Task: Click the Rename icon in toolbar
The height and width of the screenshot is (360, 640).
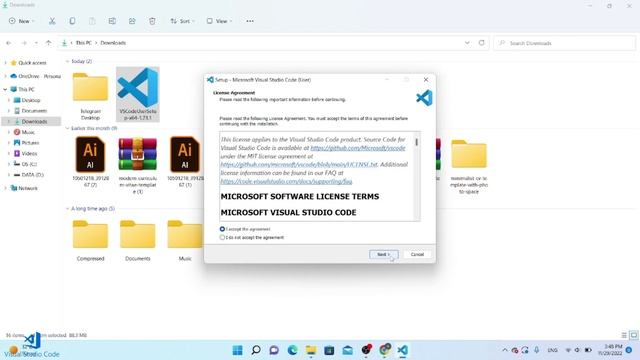Action: point(112,21)
